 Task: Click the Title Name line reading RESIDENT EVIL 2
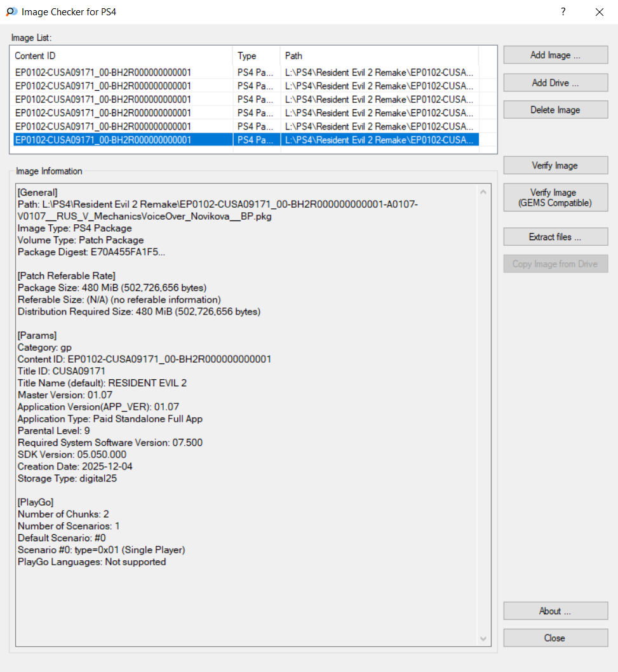pyautogui.click(x=102, y=383)
